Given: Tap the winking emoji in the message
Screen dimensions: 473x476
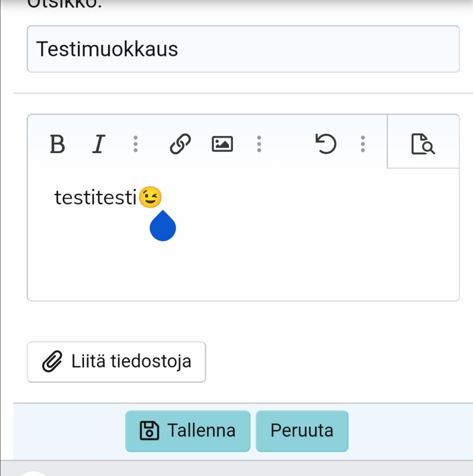Looking at the screenshot, I should (150, 197).
